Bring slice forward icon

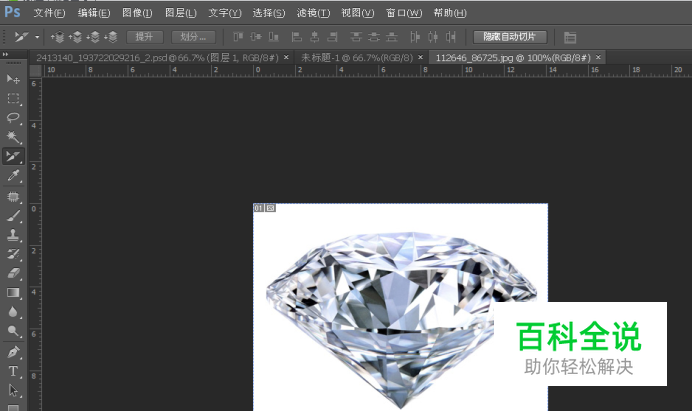pyautogui.click(x=75, y=37)
